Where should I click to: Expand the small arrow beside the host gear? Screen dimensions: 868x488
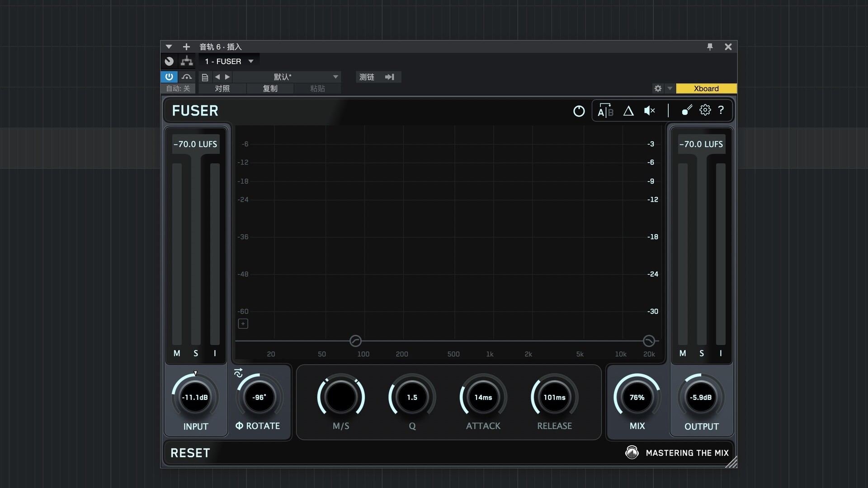(x=670, y=89)
